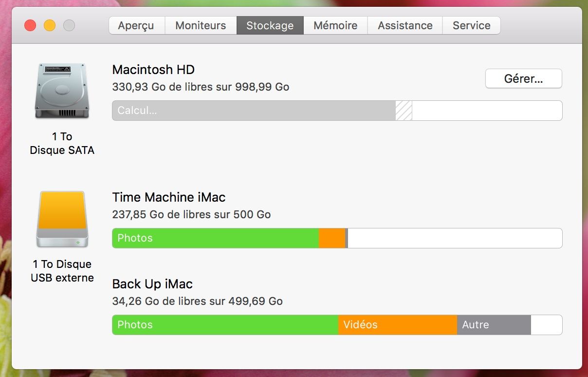Select the Stockage tab
The image size is (588, 377).
point(270,25)
